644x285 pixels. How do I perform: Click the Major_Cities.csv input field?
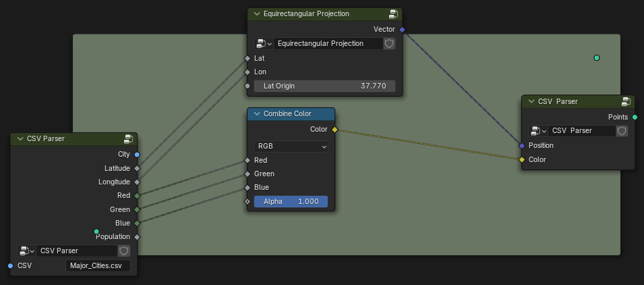click(x=98, y=265)
